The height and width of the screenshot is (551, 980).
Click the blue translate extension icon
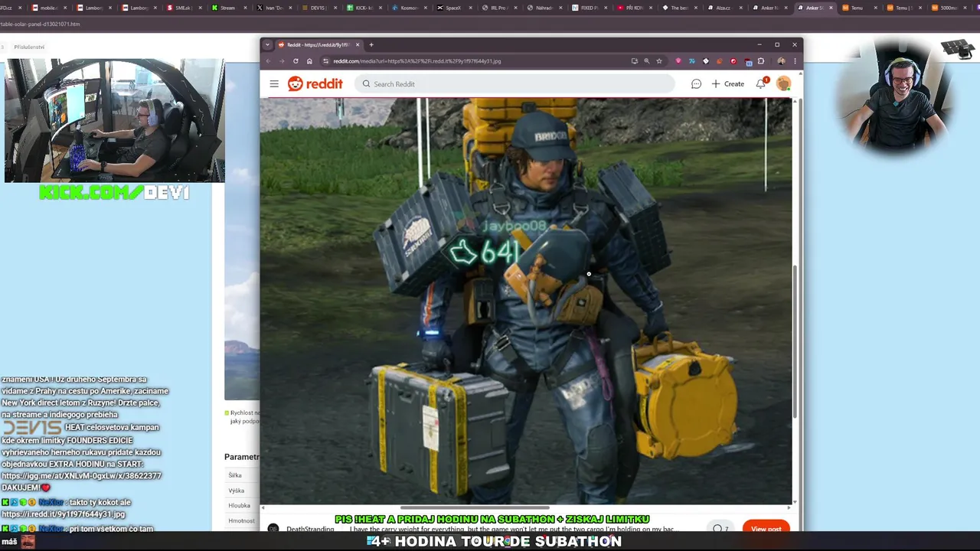click(692, 61)
